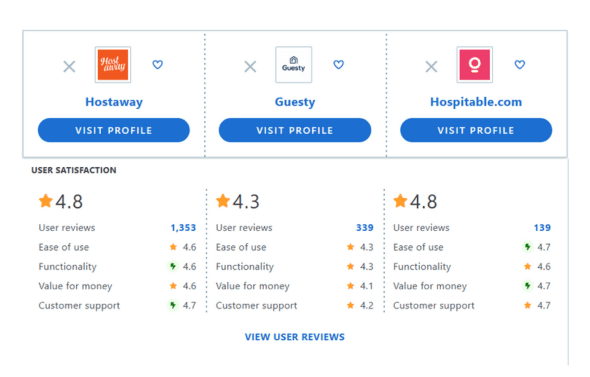Click Guesty's Customer support star icon

click(350, 305)
